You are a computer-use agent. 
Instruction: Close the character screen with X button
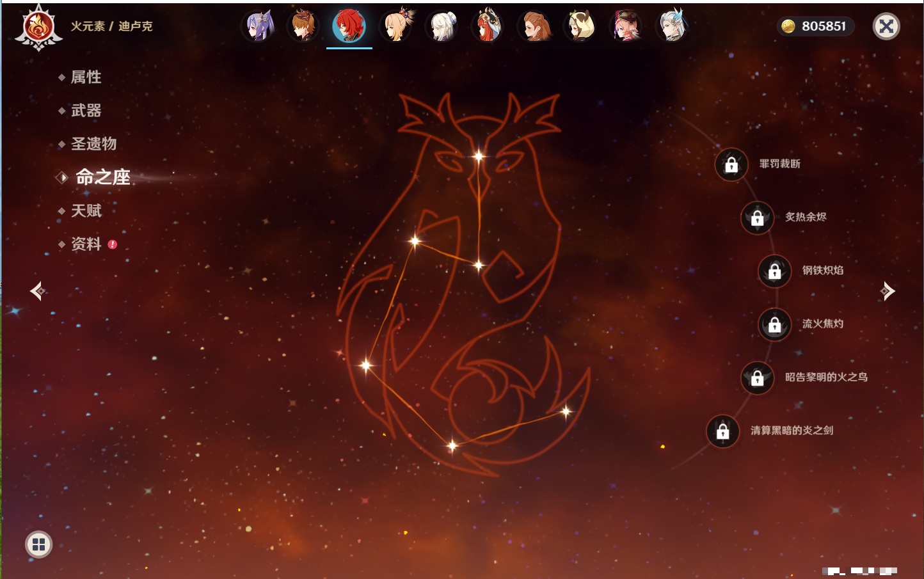886,26
